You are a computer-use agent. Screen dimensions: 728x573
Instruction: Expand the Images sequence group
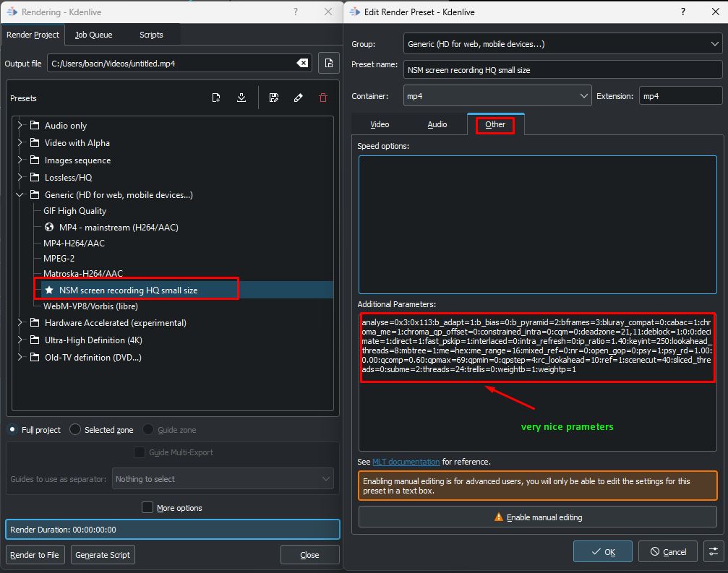20,160
